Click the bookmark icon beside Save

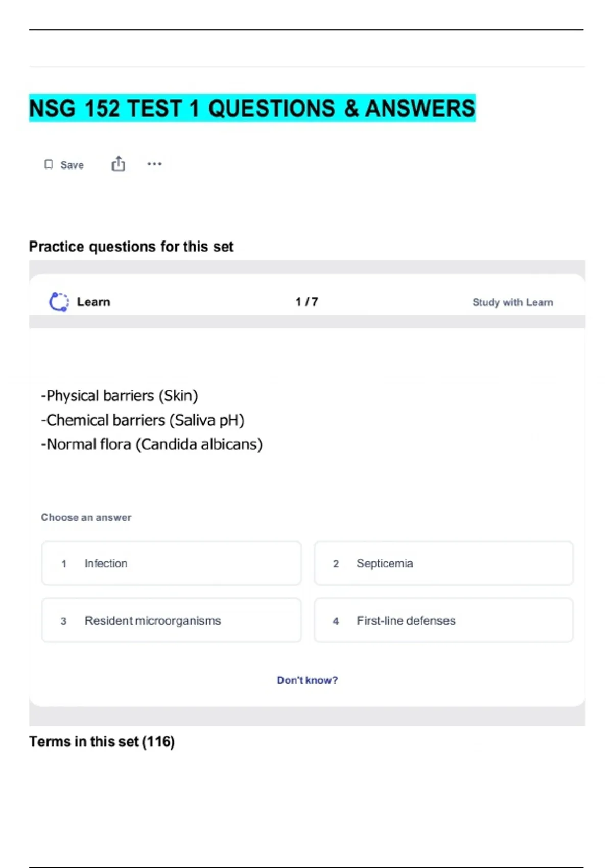(x=49, y=164)
